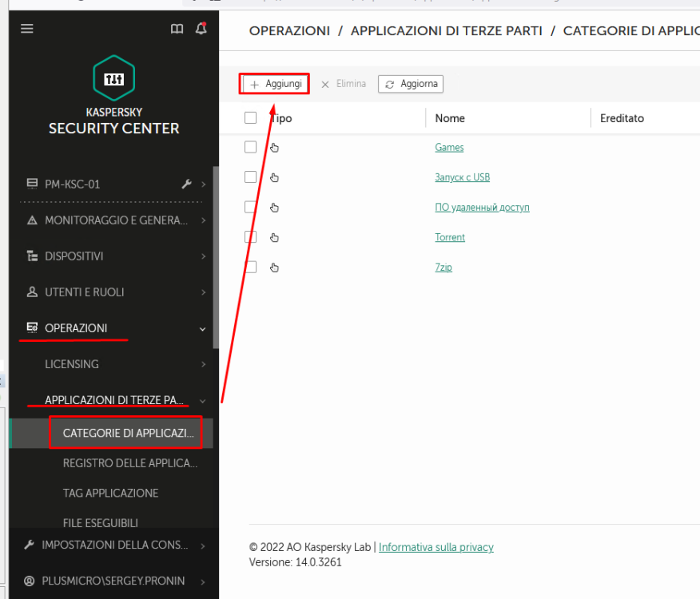Image resolution: width=700 pixels, height=599 pixels.
Task: Open the Games category link
Action: (449, 147)
